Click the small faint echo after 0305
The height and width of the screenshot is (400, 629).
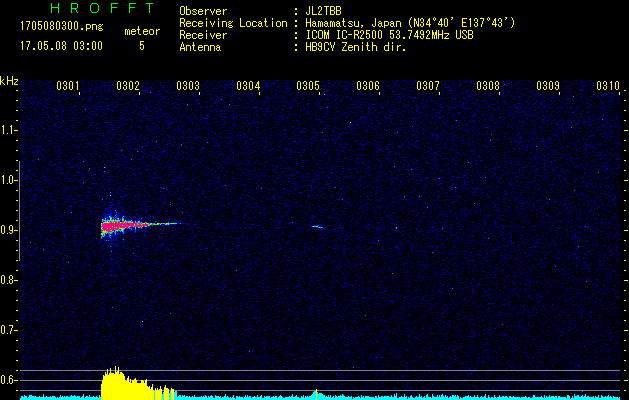tap(317, 227)
